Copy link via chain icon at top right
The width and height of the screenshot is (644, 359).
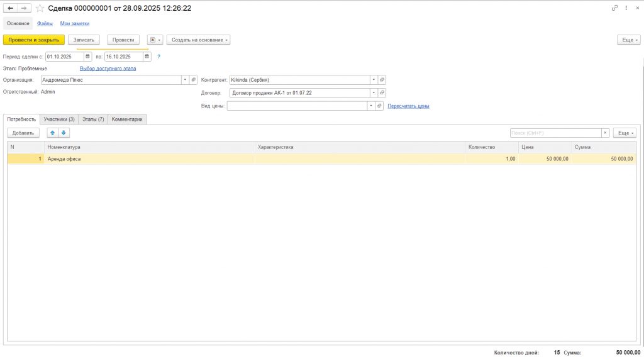tap(614, 8)
